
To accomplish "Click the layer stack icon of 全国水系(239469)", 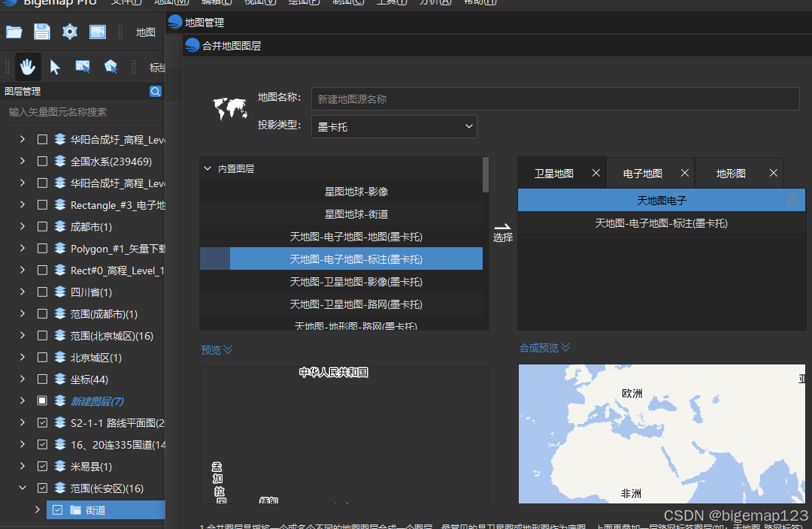I will [60, 161].
